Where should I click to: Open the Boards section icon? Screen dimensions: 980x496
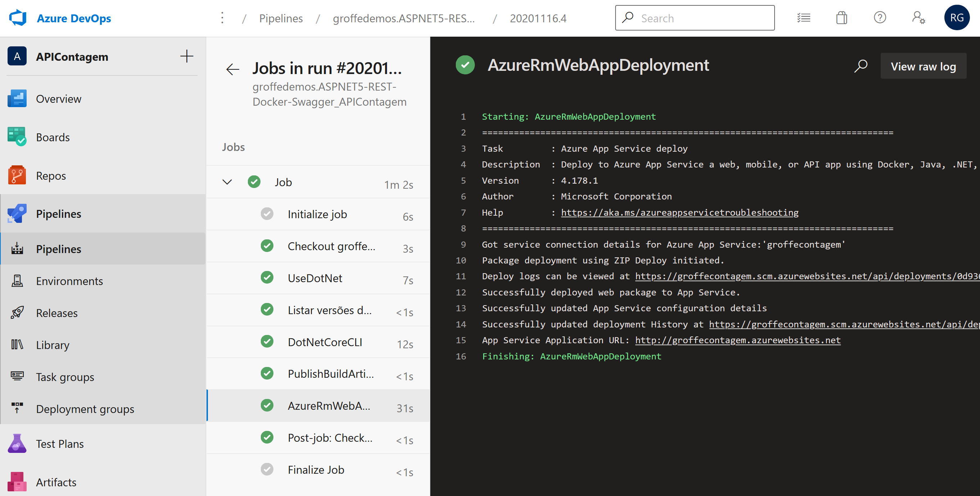(17, 137)
